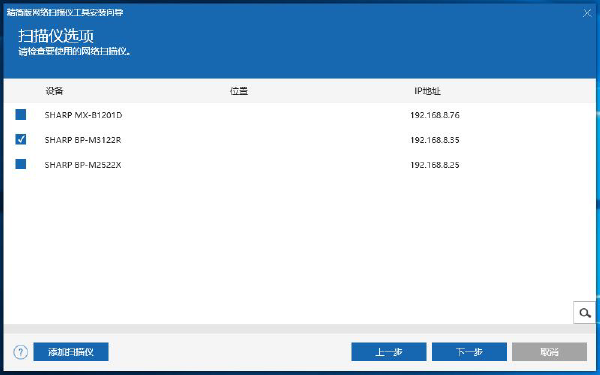Select the SHARP BP-M3122R device name
Image resolution: width=600 pixels, height=375 pixels.
click(x=83, y=140)
